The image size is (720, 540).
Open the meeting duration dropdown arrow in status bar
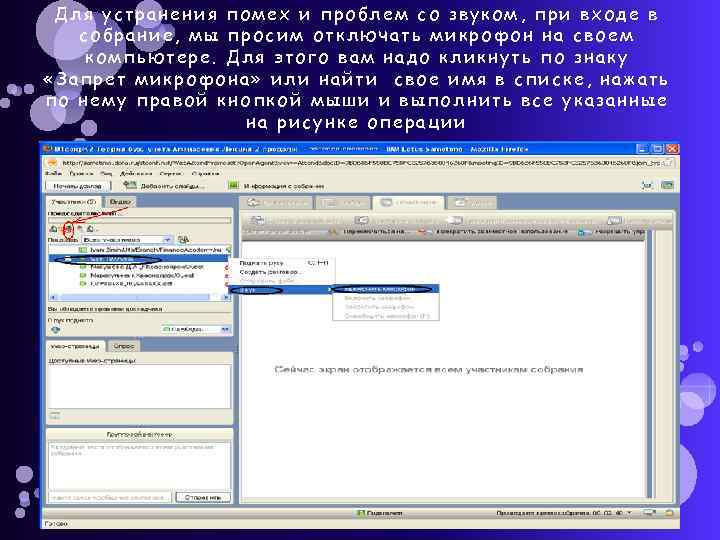coord(630,512)
